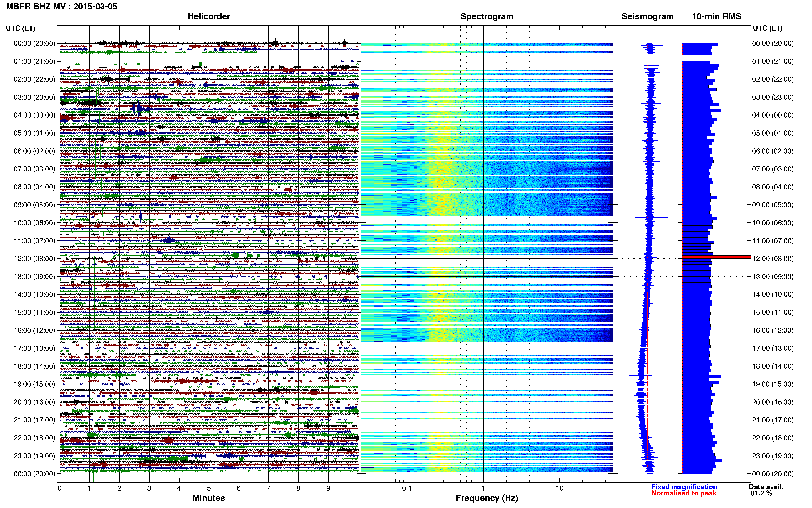
Task: Click left time label '16:00 (12:00)'
Action: tap(34, 330)
